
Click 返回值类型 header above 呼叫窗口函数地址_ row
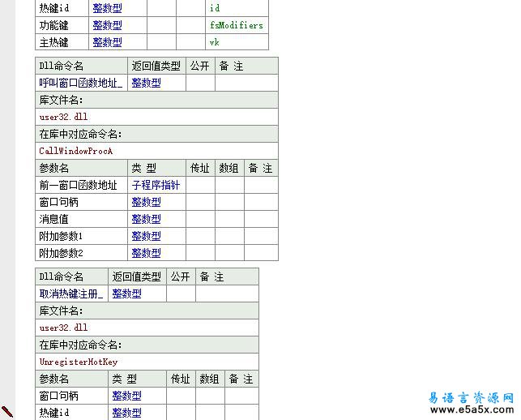tap(156, 66)
